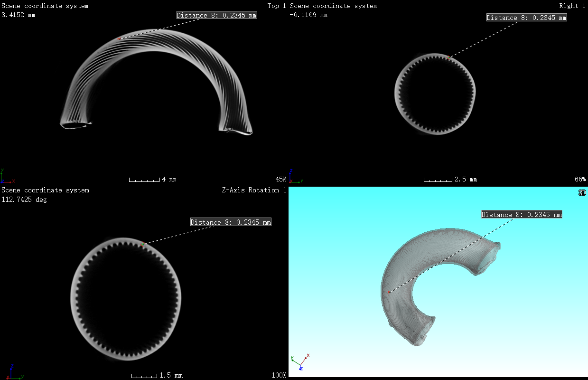Viewport: 588px width, 380px height.
Task: Select the Distance 8 label in the Top view
Action: pos(216,15)
